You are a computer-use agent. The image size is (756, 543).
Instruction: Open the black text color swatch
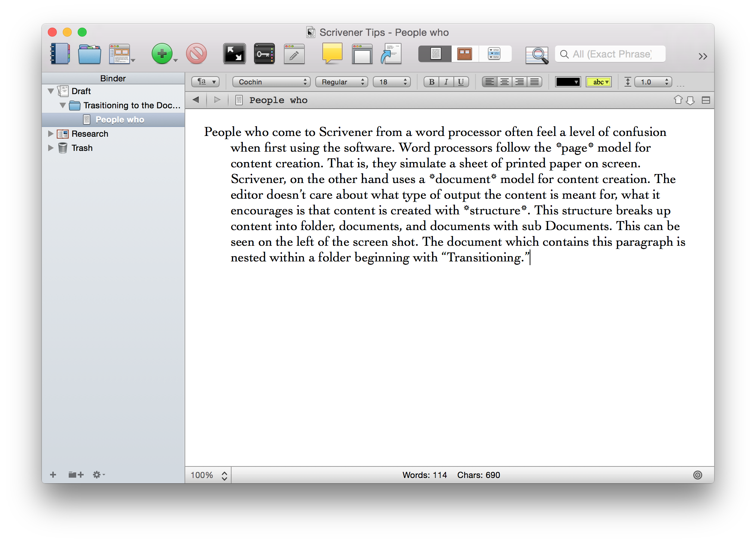coord(568,82)
